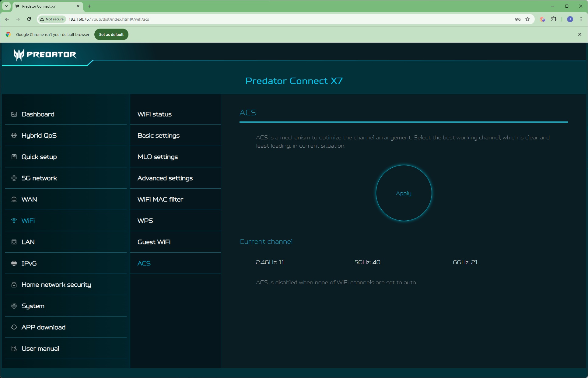Open Guest WiFi settings
588x378 pixels.
click(154, 242)
